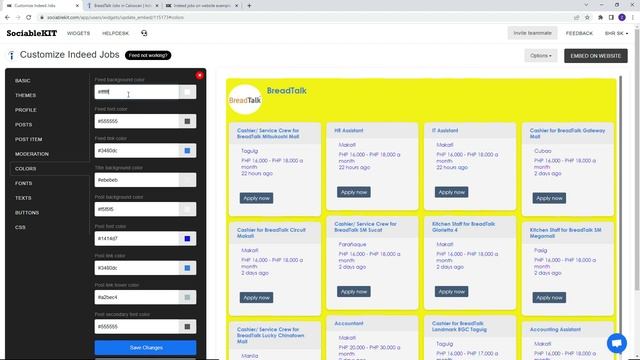Open browser extensions puzzle icon
The width and height of the screenshot is (640, 360).
point(600,17)
